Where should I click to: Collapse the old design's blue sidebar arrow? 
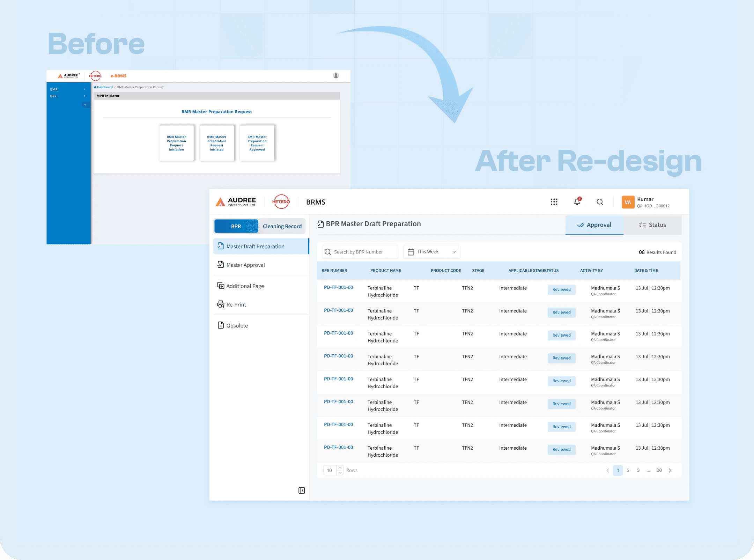pos(85,104)
